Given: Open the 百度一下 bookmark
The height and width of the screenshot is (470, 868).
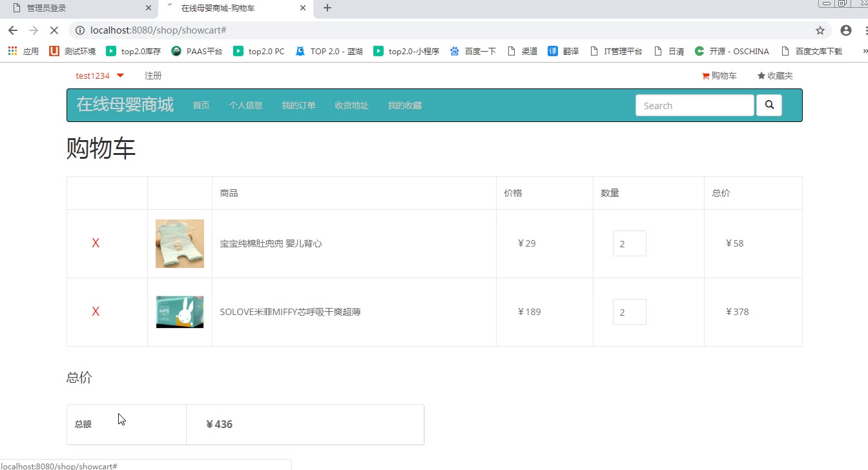Looking at the screenshot, I should 473,51.
